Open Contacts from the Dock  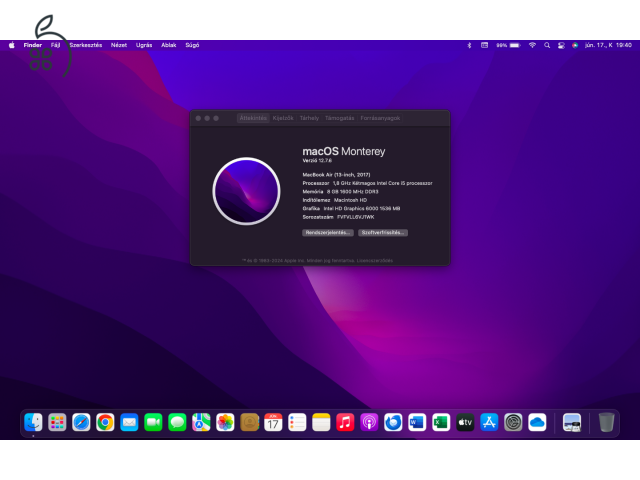(x=249, y=422)
